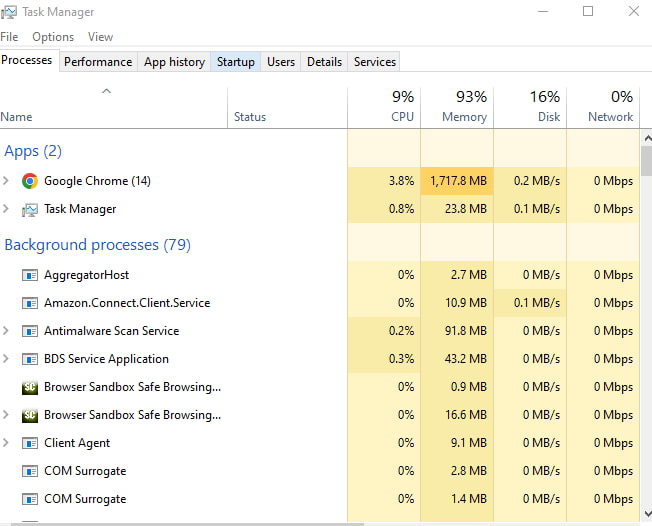Click BDS Service's 0.3% CPU value
Viewport: 652px width, 526px height.
(401, 359)
